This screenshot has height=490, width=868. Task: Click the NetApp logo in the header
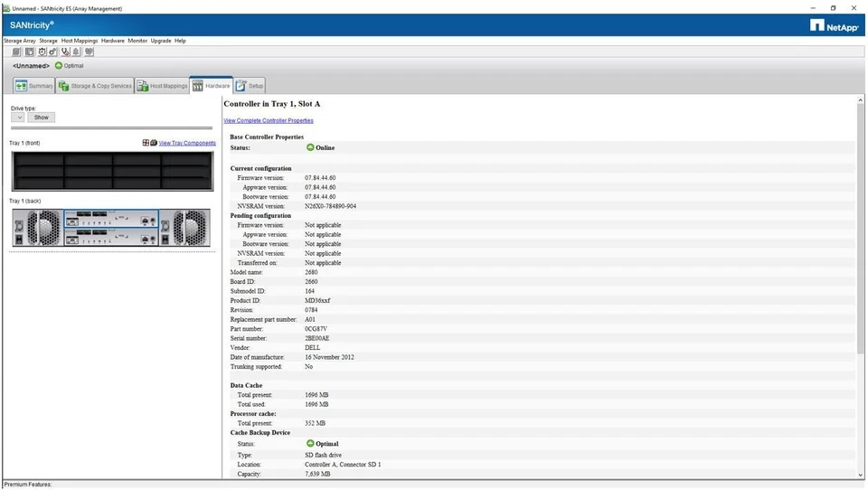[834, 26]
